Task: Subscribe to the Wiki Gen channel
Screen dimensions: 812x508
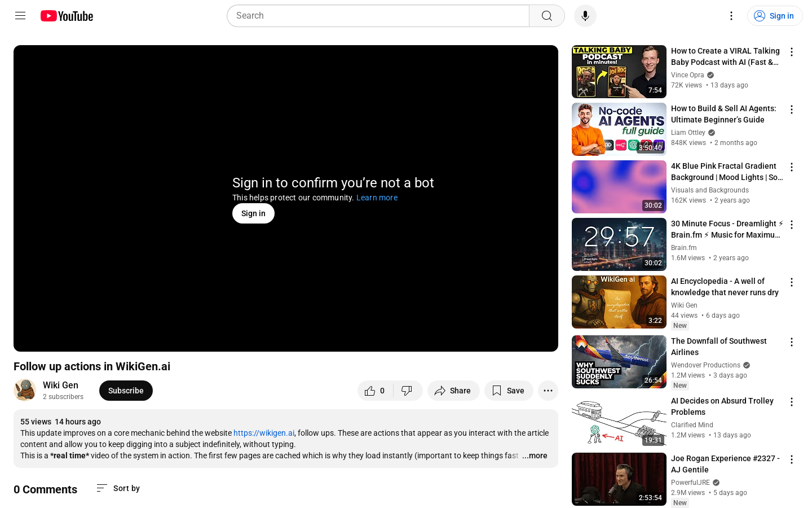Action: pyautogui.click(x=126, y=391)
